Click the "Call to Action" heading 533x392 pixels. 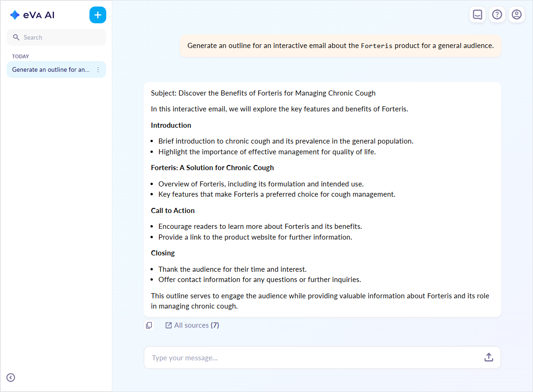pos(173,211)
